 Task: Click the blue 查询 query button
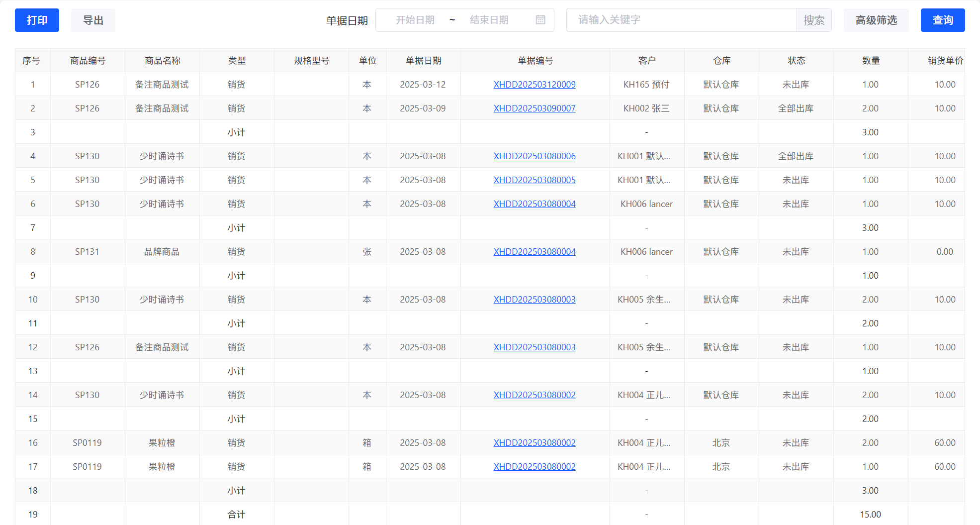click(942, 20)
